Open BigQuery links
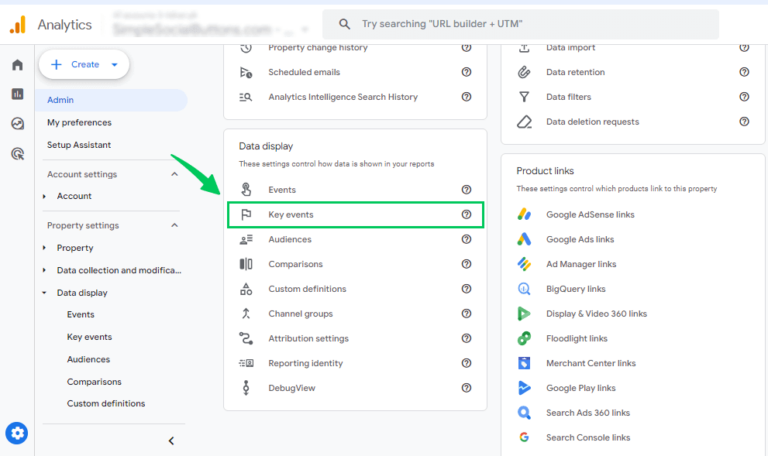This screenshot has height=456, width=768. click(x=575, y=289)
